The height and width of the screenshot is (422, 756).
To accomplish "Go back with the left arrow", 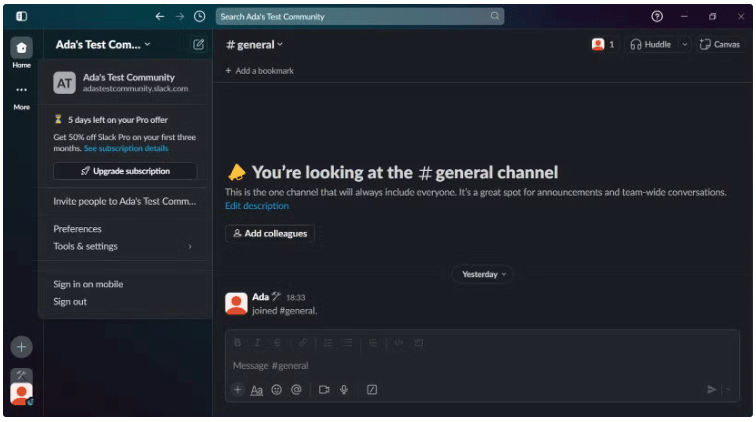I will pos(160,16).
